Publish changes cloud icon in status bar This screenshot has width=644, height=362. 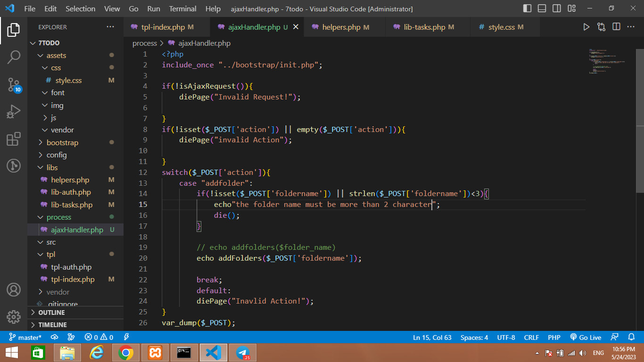[55, 337]
